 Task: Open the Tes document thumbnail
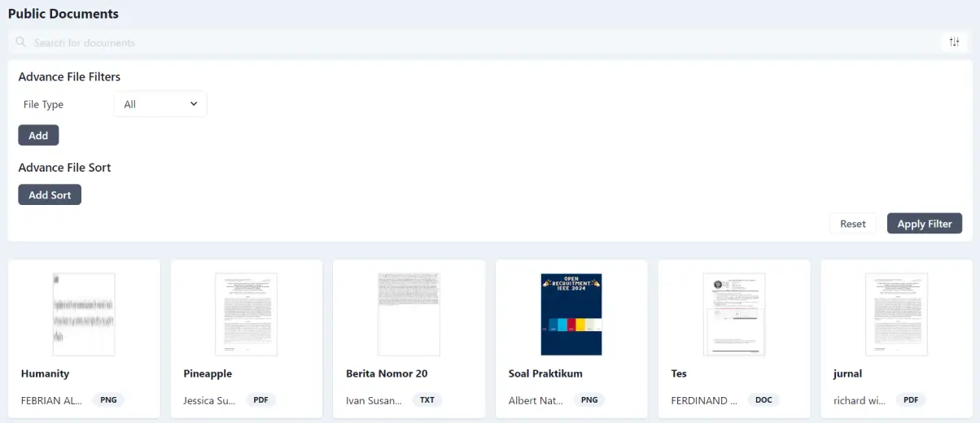734,314
